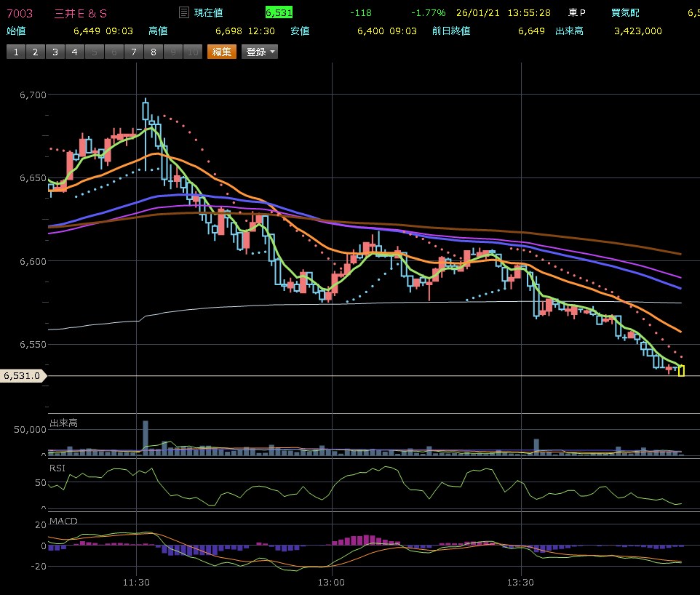
Task: Click the stock code 7003 field
Action: 20,13
